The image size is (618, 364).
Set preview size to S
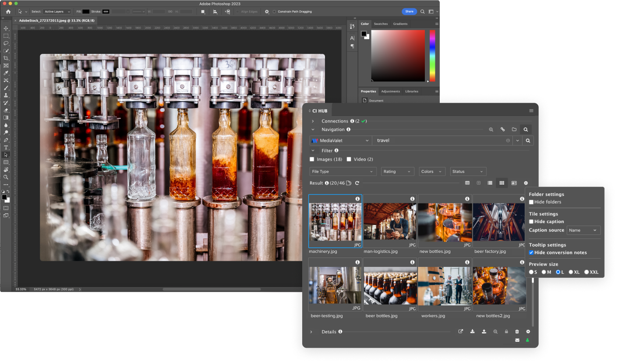point(531,272)
